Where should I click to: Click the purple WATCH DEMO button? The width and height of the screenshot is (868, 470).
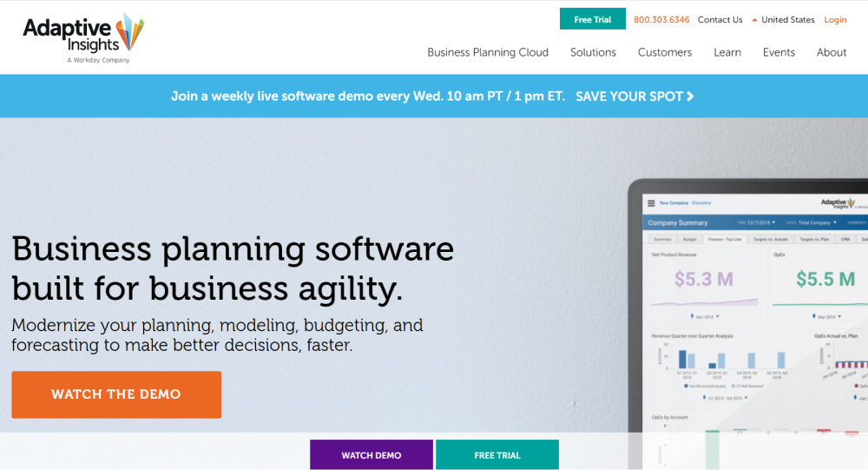click(371, 455)
